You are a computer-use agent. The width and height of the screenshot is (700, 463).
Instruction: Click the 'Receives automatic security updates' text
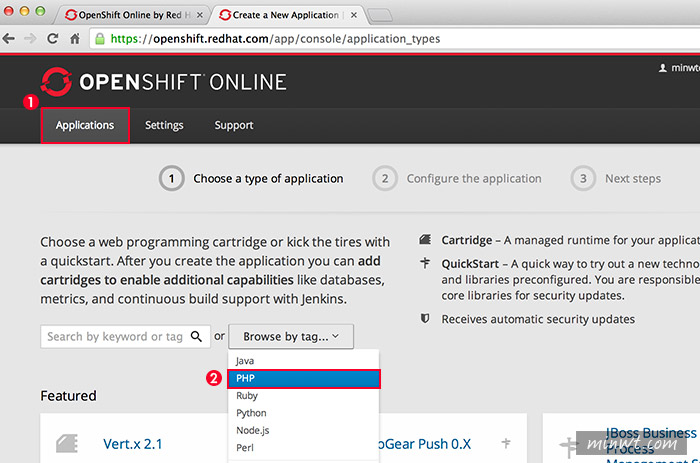pos(538,319)
